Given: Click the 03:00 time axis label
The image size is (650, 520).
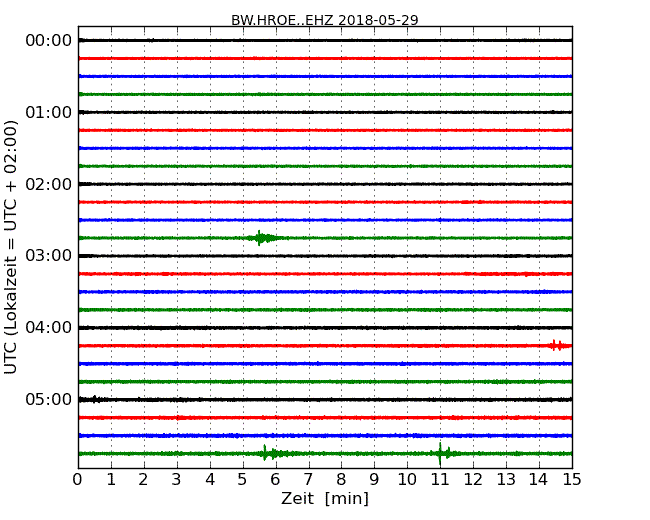Looking at the screenshot, I should pos(49,255).
